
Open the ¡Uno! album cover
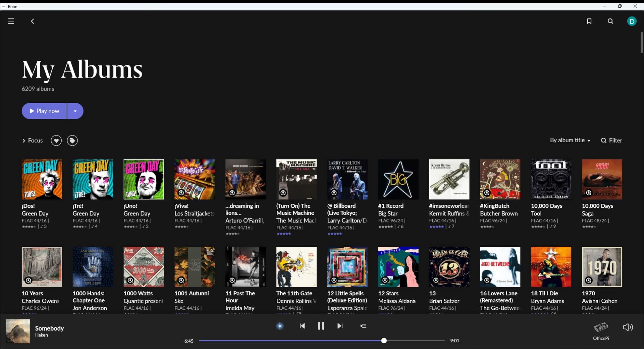(x=144, y=179)
